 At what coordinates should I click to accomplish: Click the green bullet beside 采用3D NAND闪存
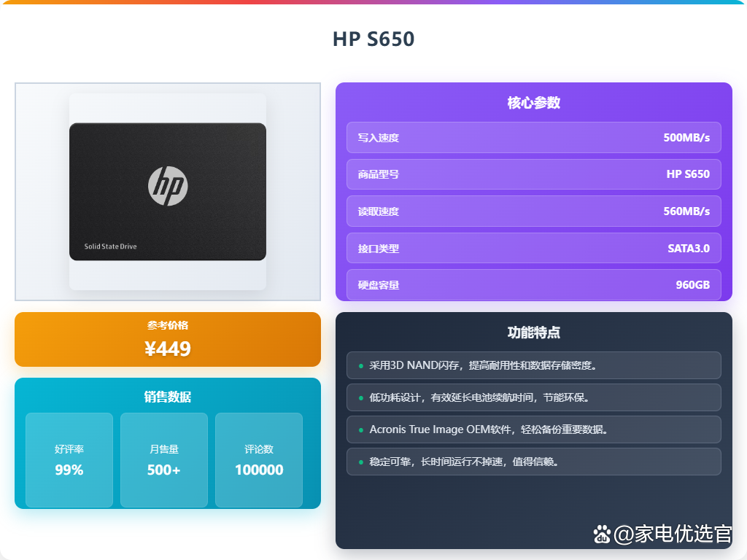360,366
